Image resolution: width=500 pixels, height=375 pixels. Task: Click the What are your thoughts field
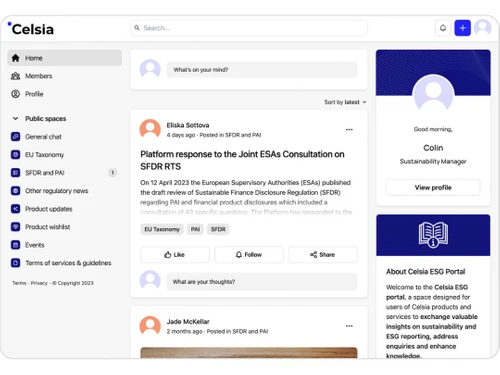(x=262, y=282)
